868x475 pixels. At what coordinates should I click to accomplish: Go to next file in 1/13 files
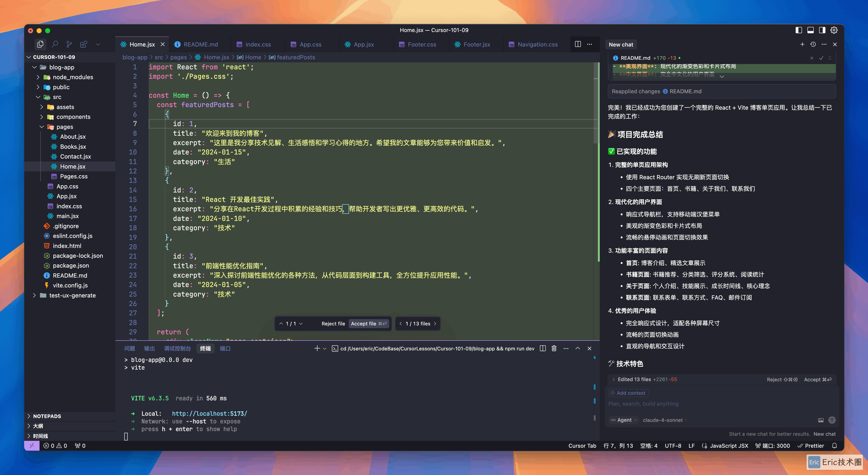click(x=435, y=323)
